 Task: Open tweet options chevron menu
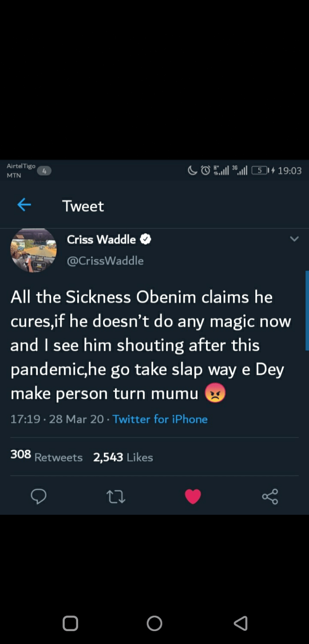point(294,239)
